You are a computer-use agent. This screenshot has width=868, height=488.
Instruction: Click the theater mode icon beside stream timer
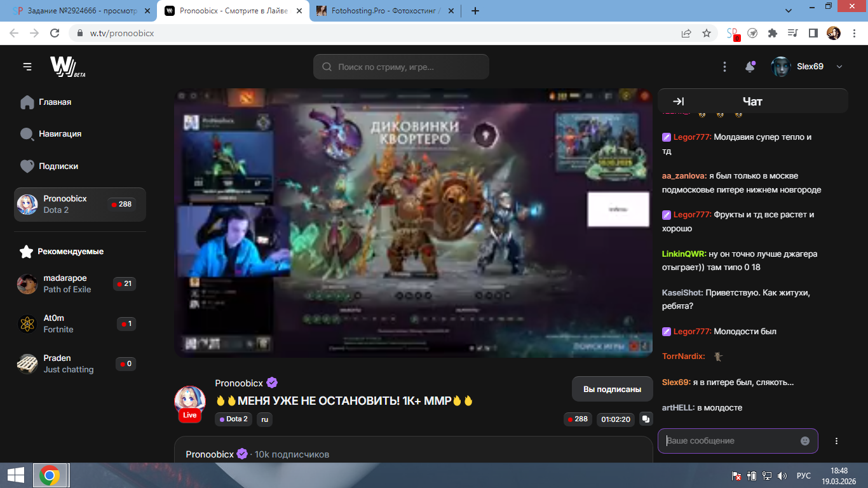tap(646, 419)
